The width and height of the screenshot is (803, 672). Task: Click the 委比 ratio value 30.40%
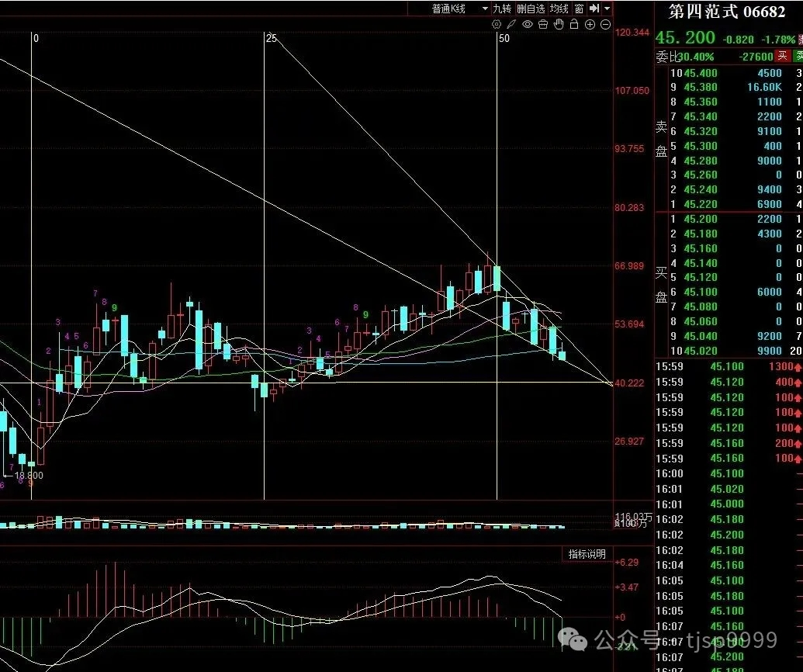click(x=696, y=57)
